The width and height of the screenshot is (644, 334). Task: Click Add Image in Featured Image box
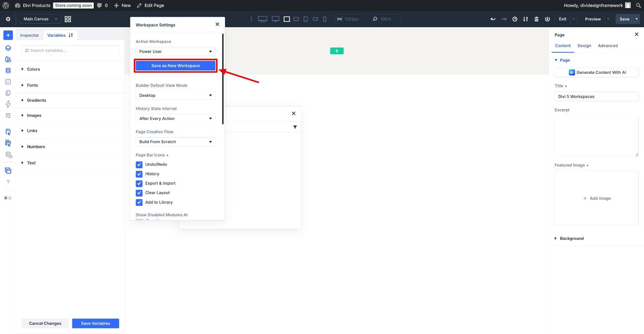coord(596,198)
